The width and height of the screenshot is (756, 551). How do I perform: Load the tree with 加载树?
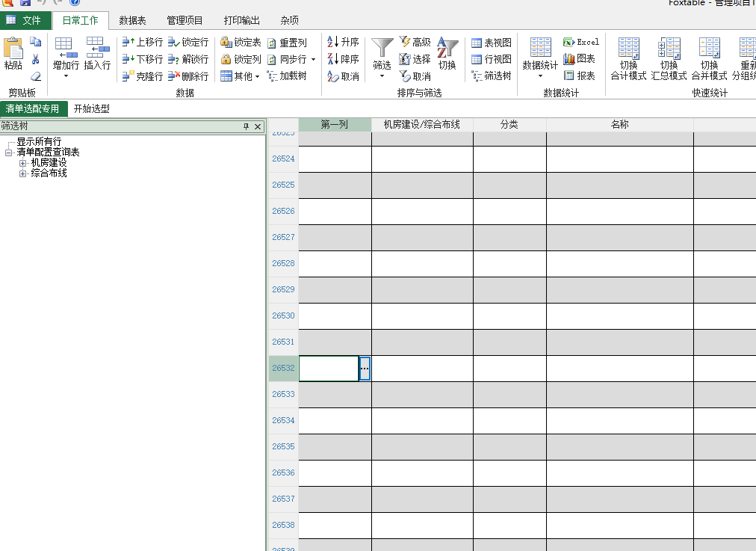[287, 76]
